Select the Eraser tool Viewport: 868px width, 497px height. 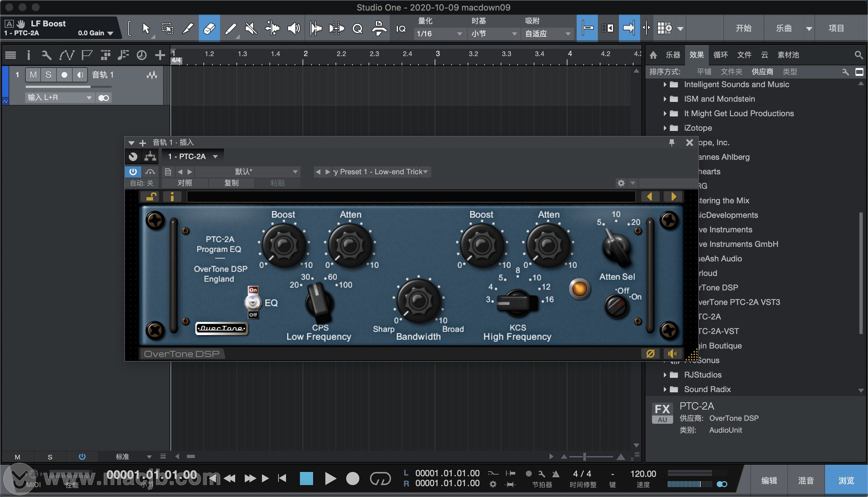pos(209,28)
